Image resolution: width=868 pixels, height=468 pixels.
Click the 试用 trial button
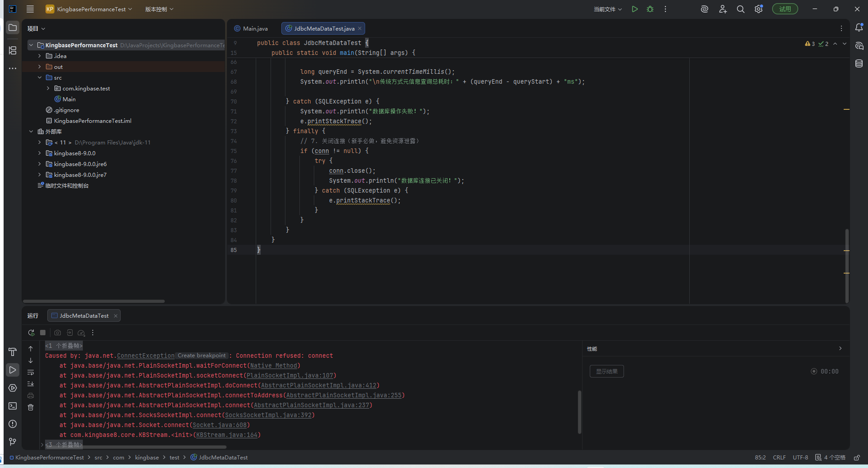[785, 9]
